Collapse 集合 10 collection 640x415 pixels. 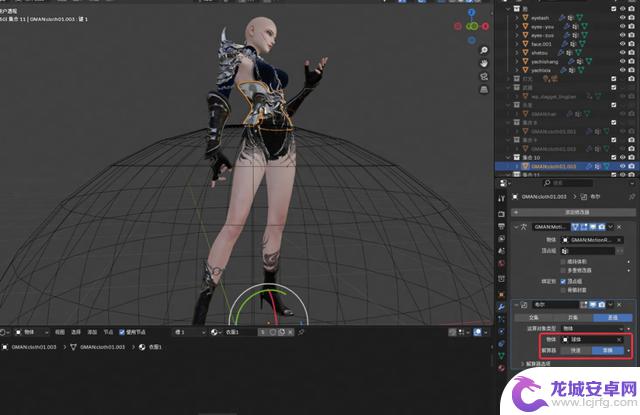[x=508, y=158]
